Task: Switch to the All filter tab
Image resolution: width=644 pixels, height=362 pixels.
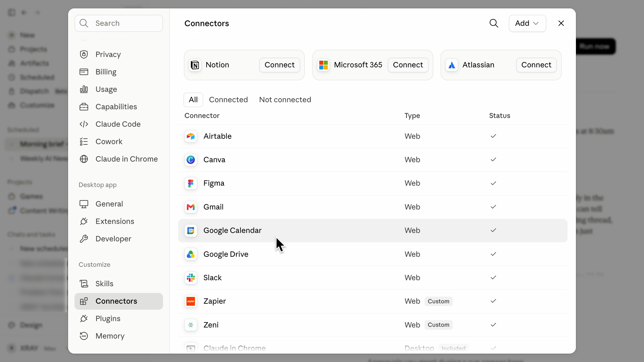Action: click(193, 100)
